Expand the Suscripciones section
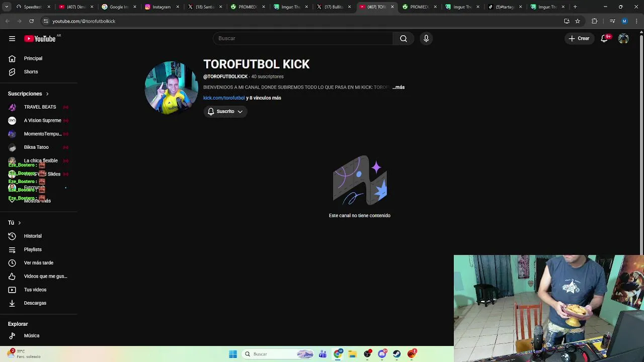Screen dimensions: 644x362 click(x=29, y=94)
